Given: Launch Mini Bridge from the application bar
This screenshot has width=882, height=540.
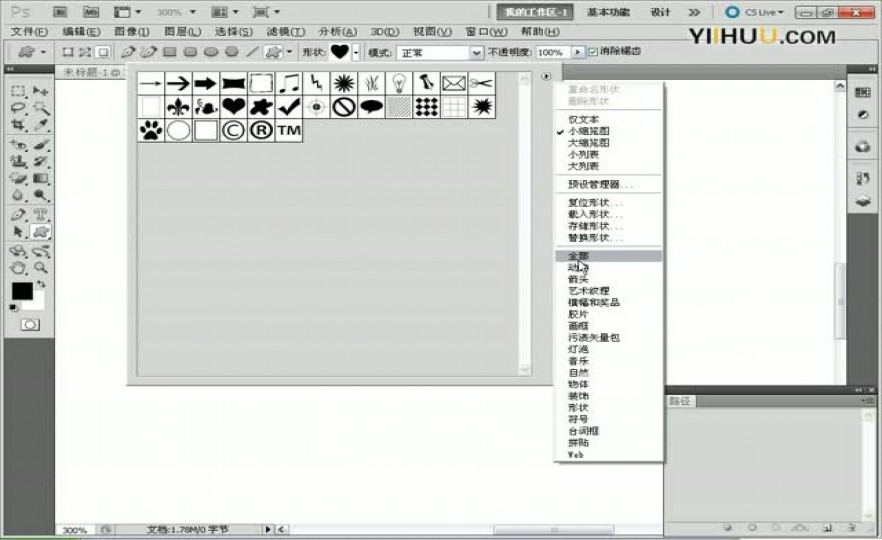Looking at the screenshot, I should [91, 12].
